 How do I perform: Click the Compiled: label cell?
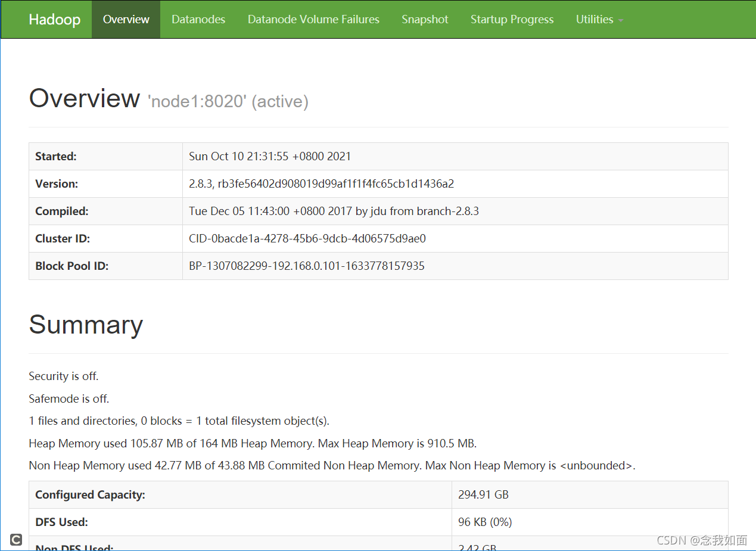105,211
